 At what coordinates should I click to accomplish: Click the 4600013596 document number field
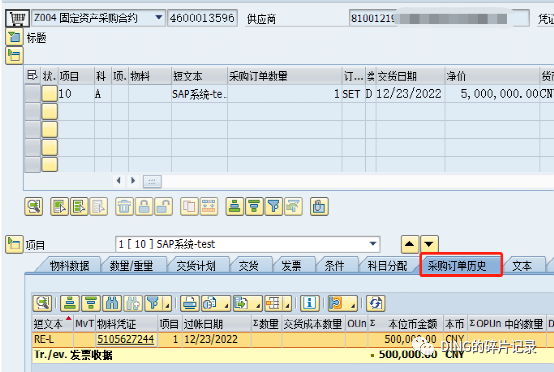pos(202,18)
